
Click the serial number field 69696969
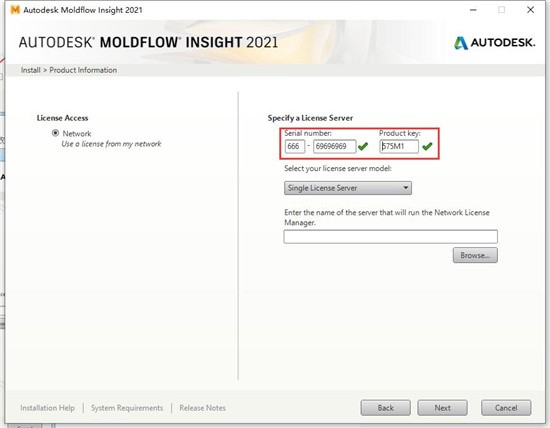tap(335, 146)
